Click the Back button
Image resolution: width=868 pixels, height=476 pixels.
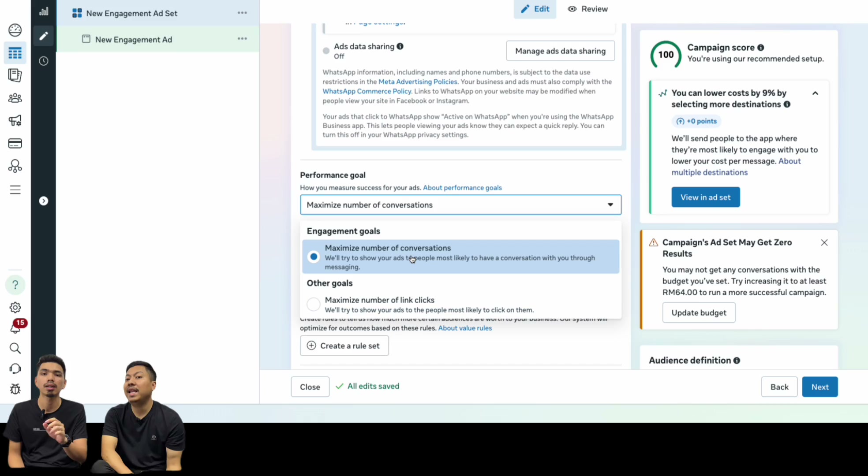pyautogui.click(x=779, y=387)
